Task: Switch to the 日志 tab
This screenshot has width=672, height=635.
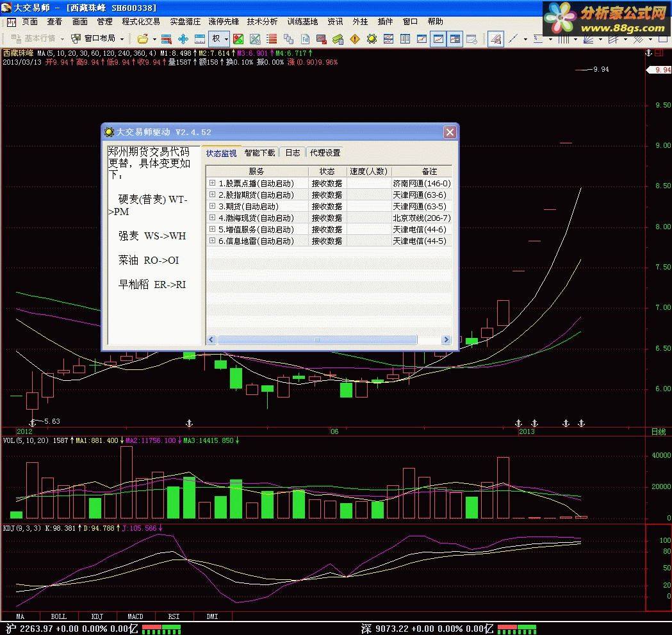Action: (x=293, y=153)
